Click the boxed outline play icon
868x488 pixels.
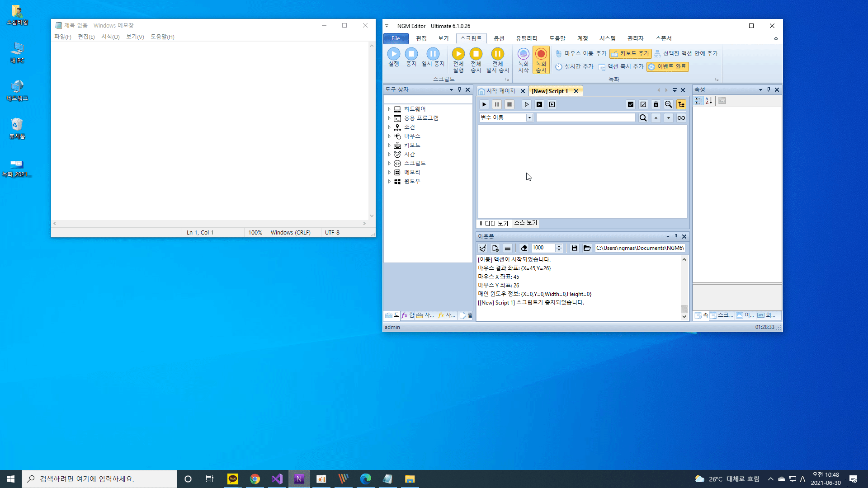click(552, 104)
